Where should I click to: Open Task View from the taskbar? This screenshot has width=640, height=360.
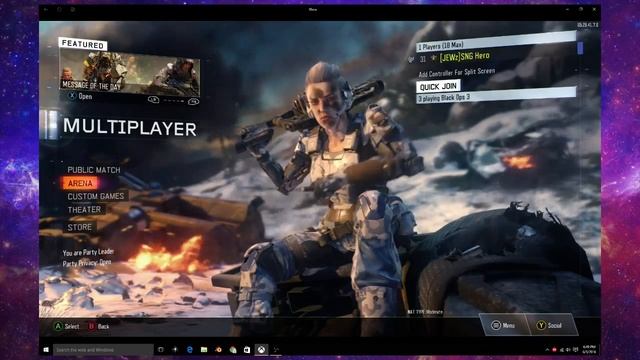pos(160,350)
